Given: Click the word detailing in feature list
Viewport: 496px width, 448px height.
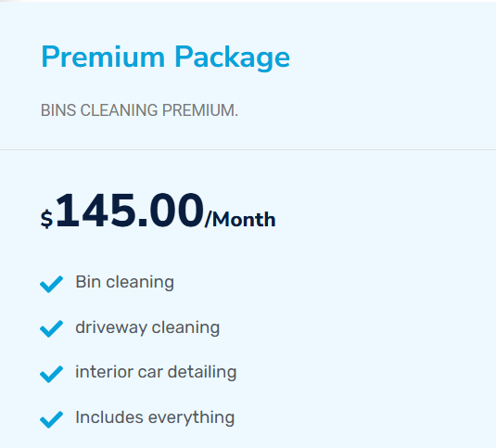Looking at the screenshot, I should pos(202,372).
